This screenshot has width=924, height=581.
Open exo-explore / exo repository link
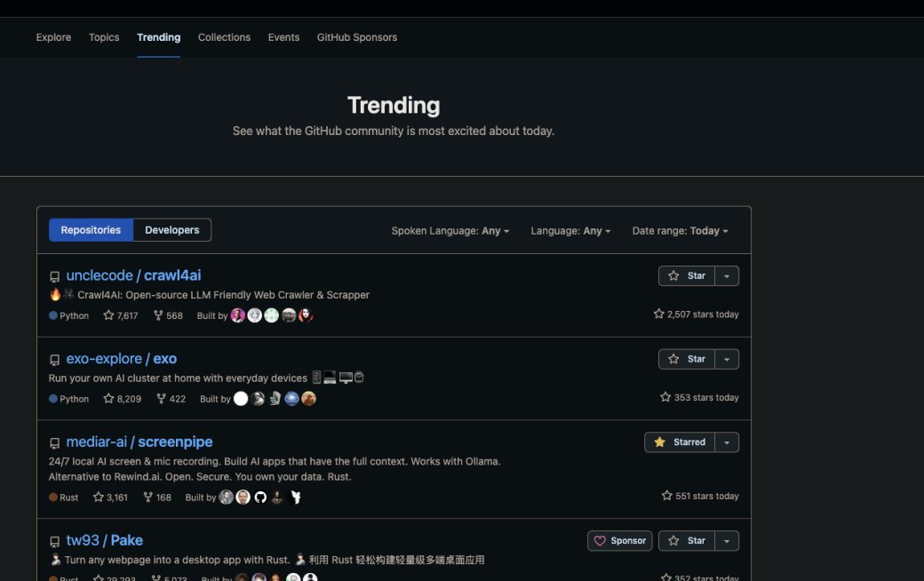click(x=122, y=358)
